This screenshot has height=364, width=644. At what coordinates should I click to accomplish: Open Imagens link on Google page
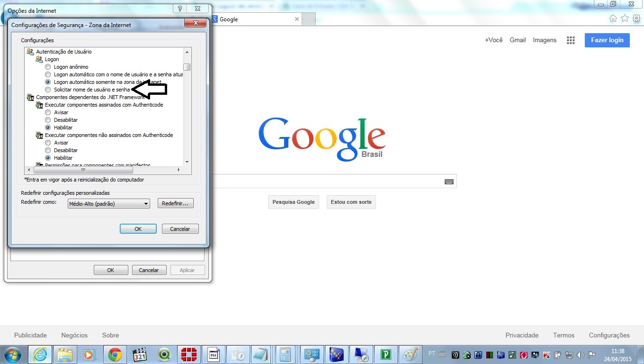pos(545,40)
